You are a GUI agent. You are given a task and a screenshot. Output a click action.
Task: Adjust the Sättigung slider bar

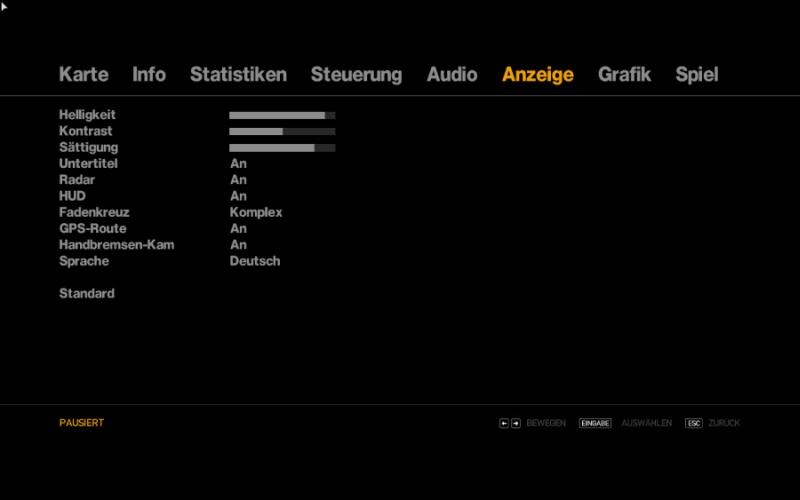point(282,148)
